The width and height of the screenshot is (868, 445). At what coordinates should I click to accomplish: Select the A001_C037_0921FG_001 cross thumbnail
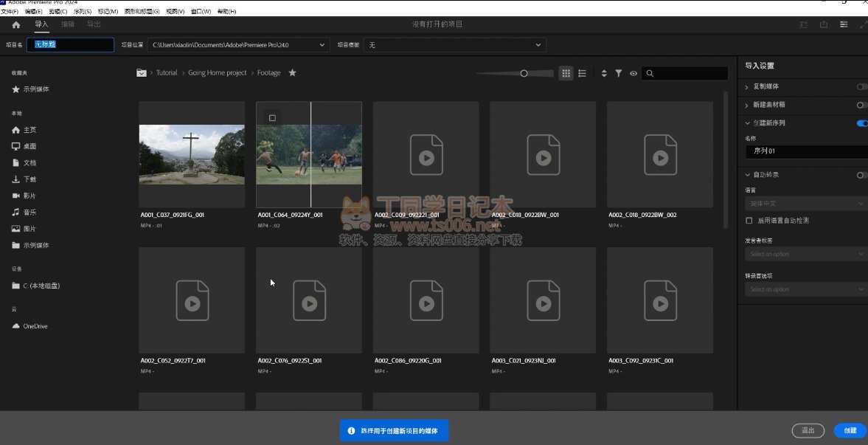(192, 154)
